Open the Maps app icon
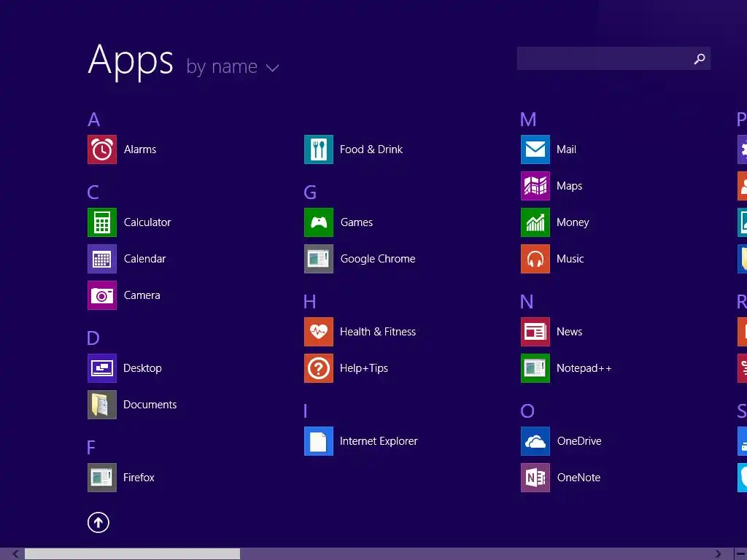The width and height of the screenshot is (747, 560). pos(535,186)
